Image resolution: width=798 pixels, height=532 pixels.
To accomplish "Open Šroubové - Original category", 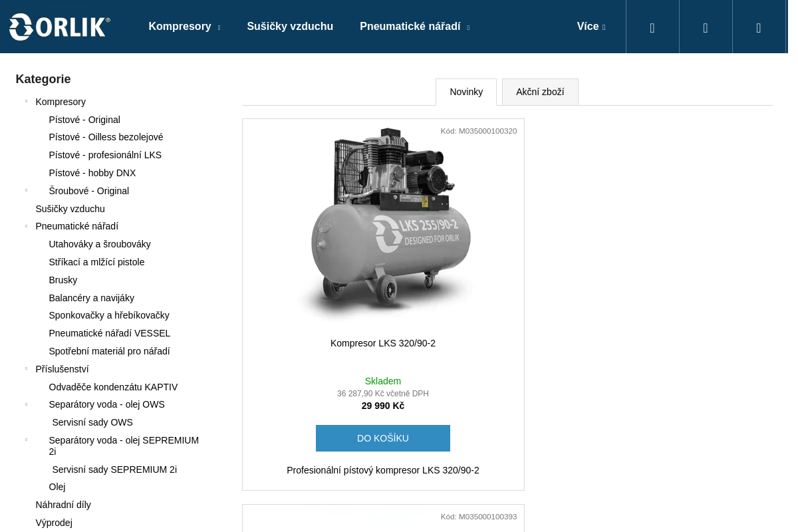I will (89, 191).
